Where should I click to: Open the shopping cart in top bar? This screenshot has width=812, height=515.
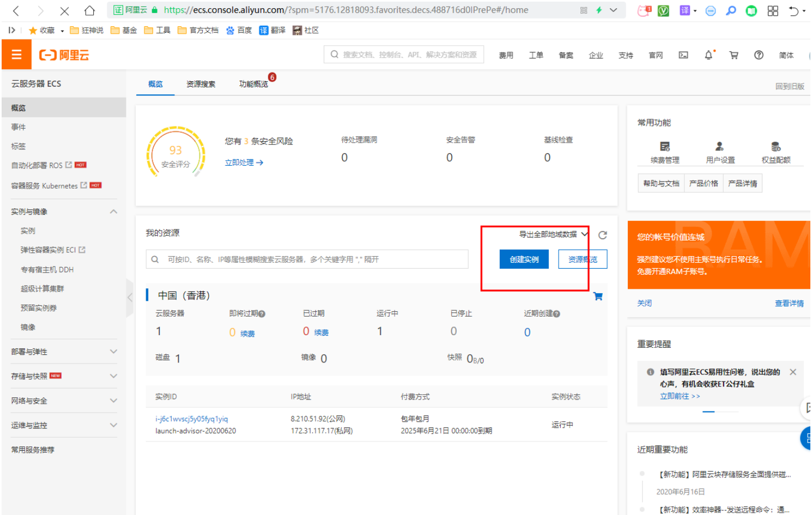734,55
